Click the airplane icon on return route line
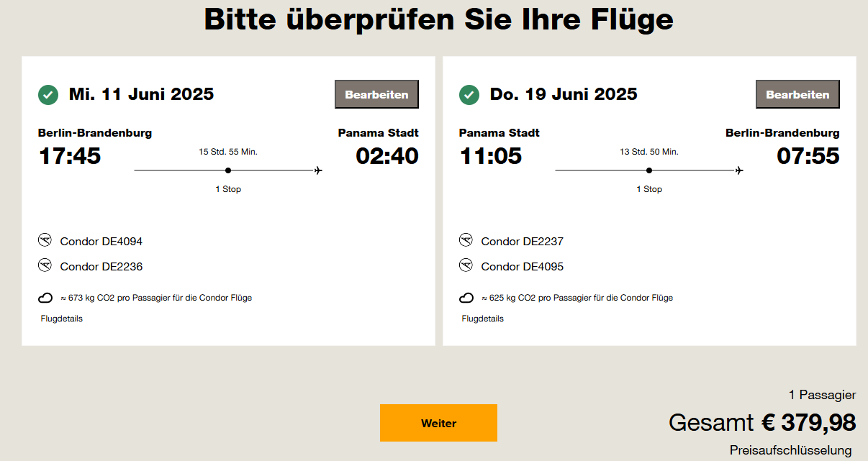 click(739, 170)
